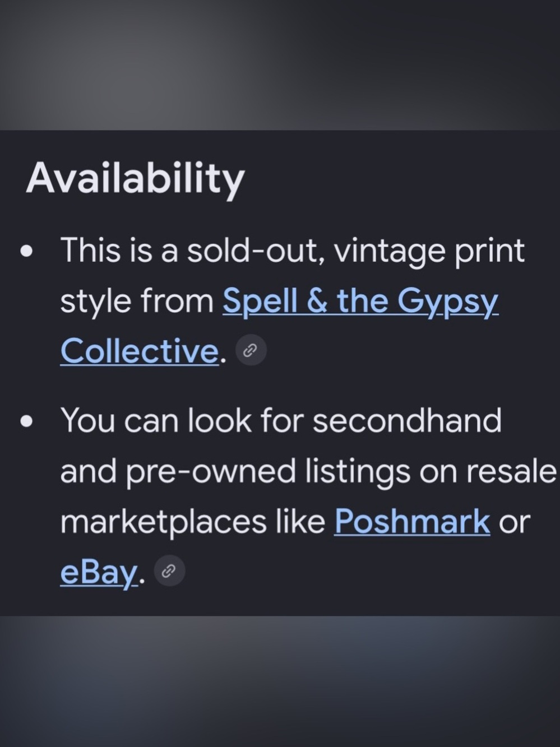This screenshot has height=747, width=560.
Task: Open the eBay link
Action: pyautogui.click(x=99, y=572)
